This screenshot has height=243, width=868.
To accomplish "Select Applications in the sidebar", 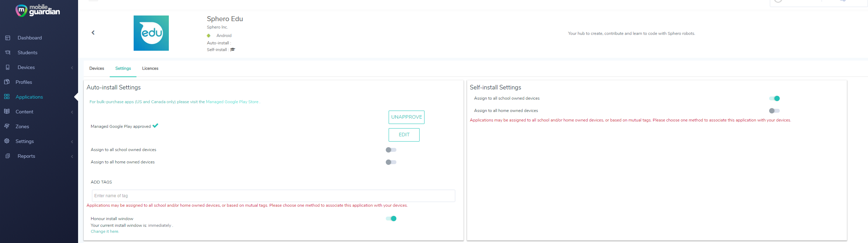I will click(x=29, y=97).
